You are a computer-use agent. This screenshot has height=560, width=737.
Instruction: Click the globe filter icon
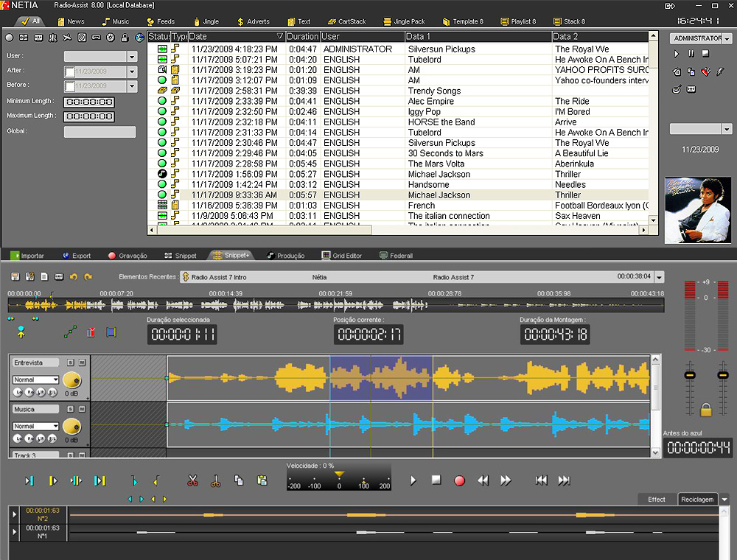pos(139,38)
